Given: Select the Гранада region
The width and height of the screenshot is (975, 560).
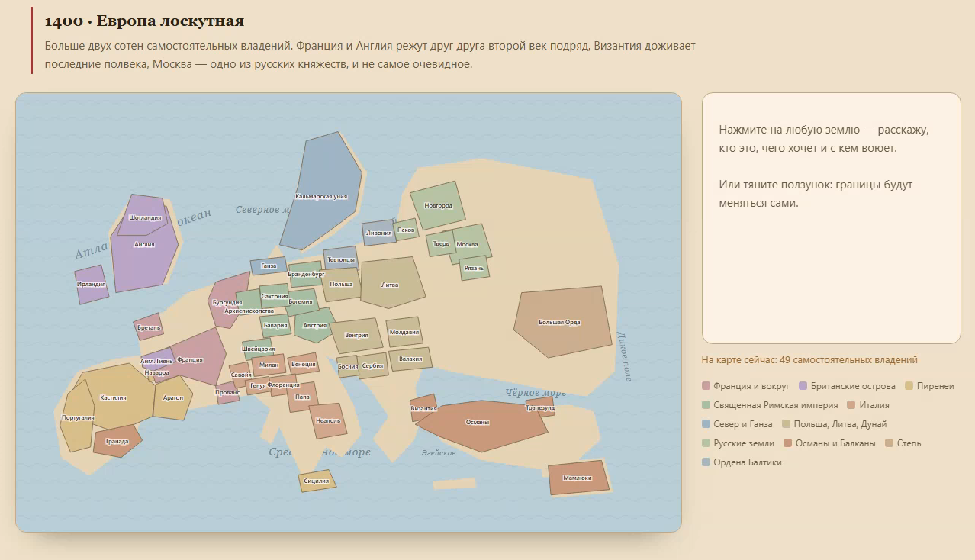Looking at the screenshot, I should pos(117,440).
